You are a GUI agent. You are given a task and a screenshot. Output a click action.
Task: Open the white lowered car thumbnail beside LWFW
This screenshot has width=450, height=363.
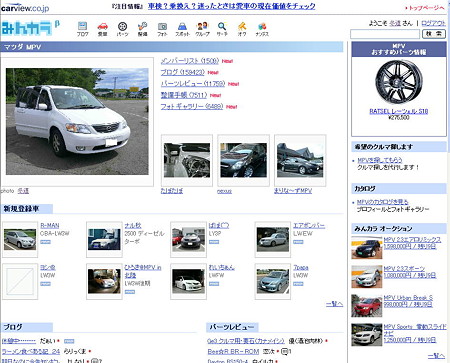point(188,281)
